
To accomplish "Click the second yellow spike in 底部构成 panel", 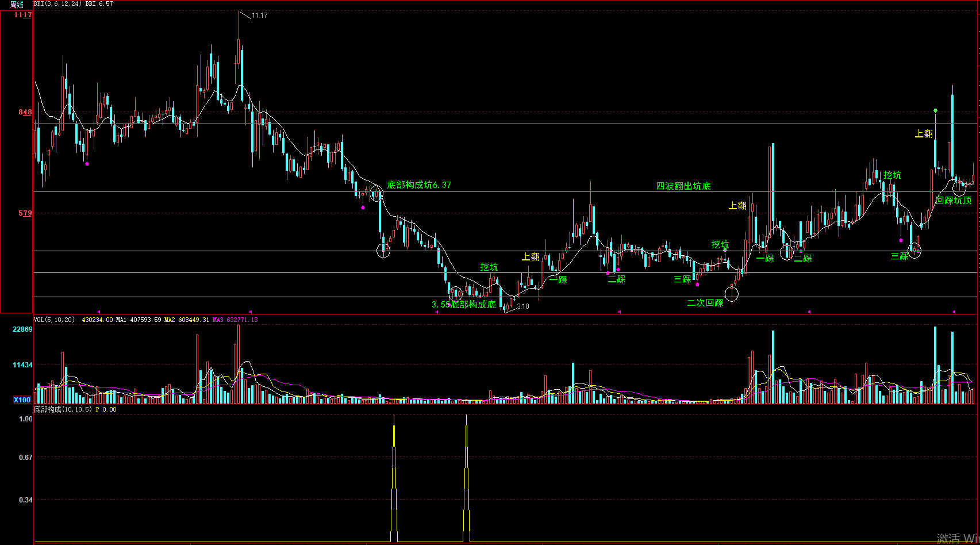I will [x=466, y=477].
